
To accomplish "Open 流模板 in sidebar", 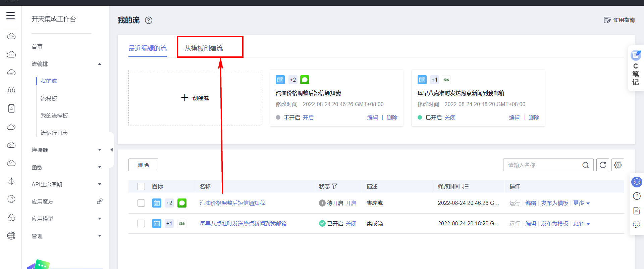I will [49, 98].
